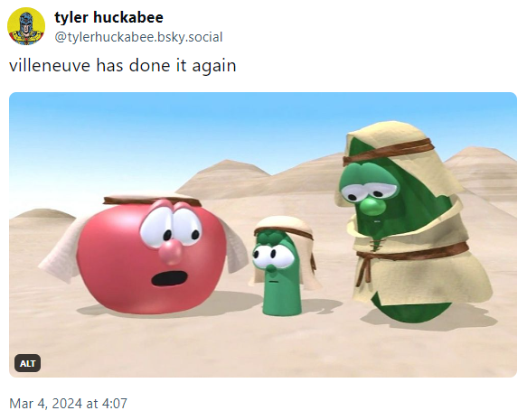
Task: Open tyler huckabee's profile avatar
Action: (x=26, y=26)
